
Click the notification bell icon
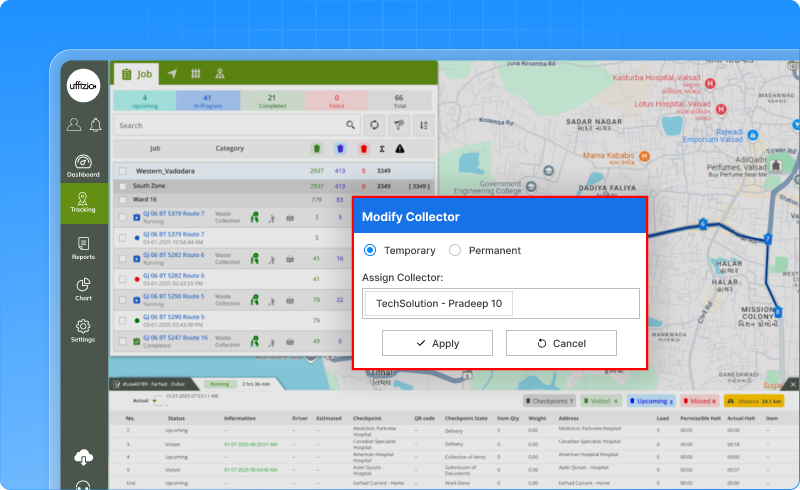click(x=95, y=125)
